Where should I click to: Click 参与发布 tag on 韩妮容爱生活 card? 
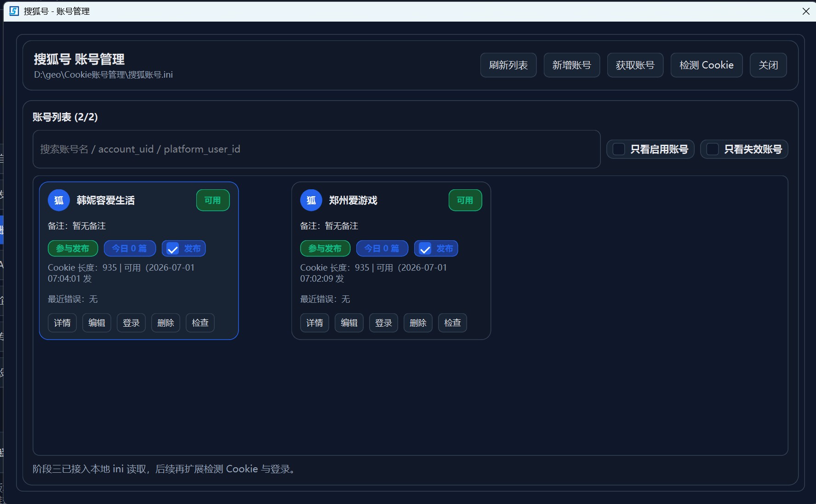73,249
